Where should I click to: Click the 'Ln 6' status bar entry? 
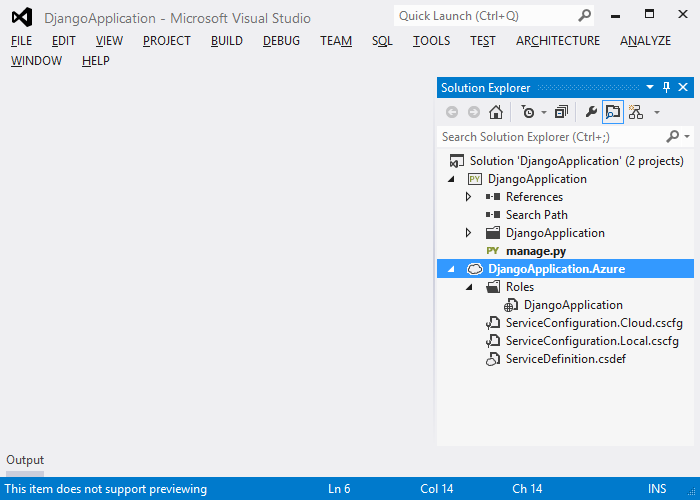tap(339, 489)
